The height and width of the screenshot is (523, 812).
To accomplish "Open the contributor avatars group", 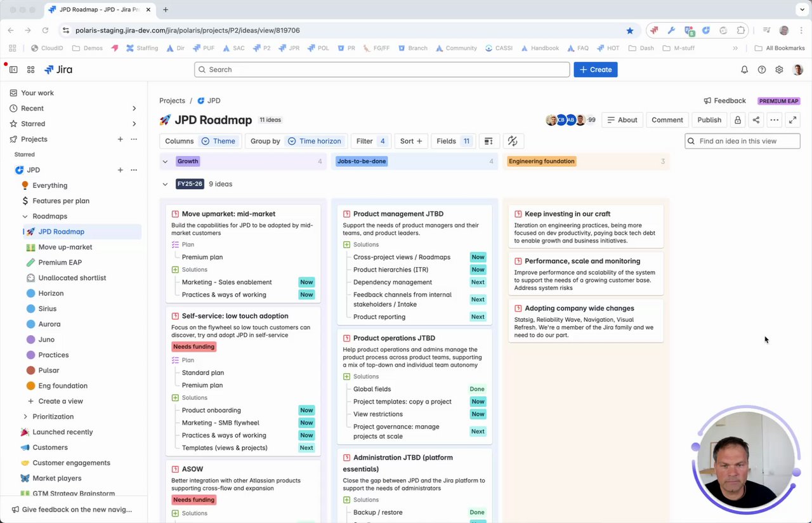I will [x=570, y=120].
